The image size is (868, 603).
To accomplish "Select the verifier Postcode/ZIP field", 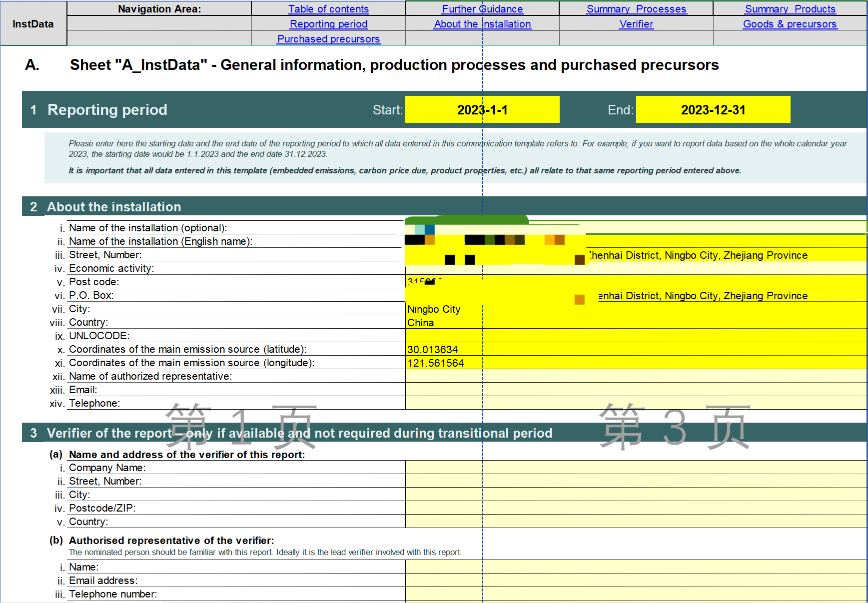I will click(636, 508).
